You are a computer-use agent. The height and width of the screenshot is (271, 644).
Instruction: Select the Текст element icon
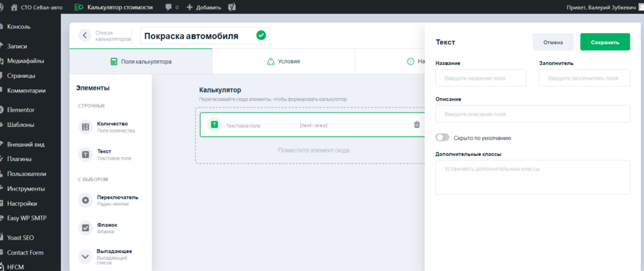[86, 155]
